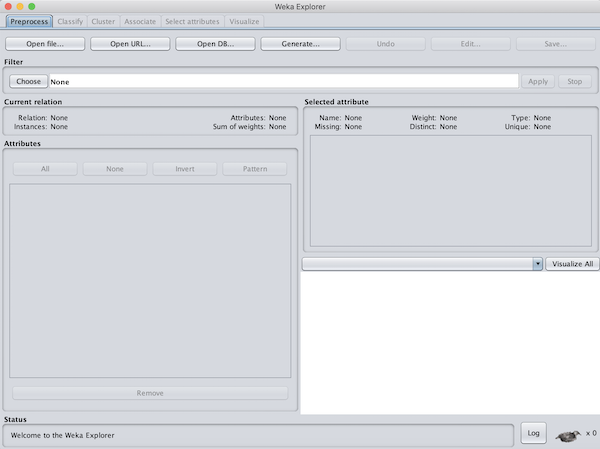Click the Stop filter button
The height and width of the screenshot is (449, 600).
tap(575, 81)
